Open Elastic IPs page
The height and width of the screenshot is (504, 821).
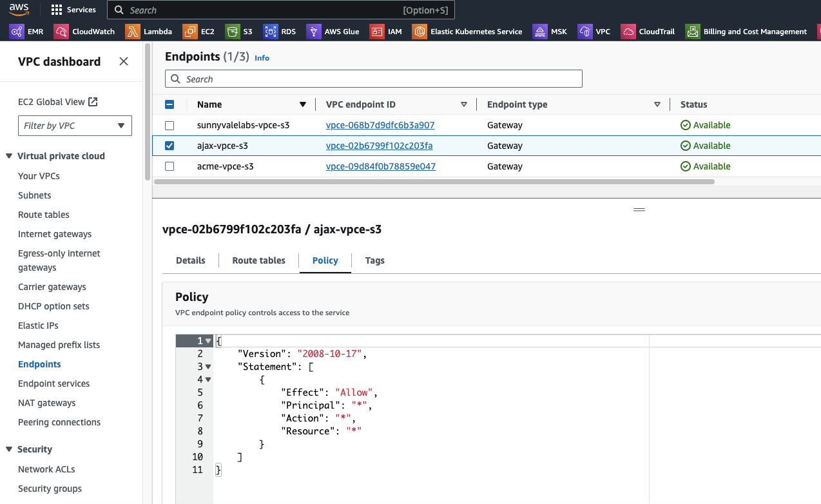[38, 325]
